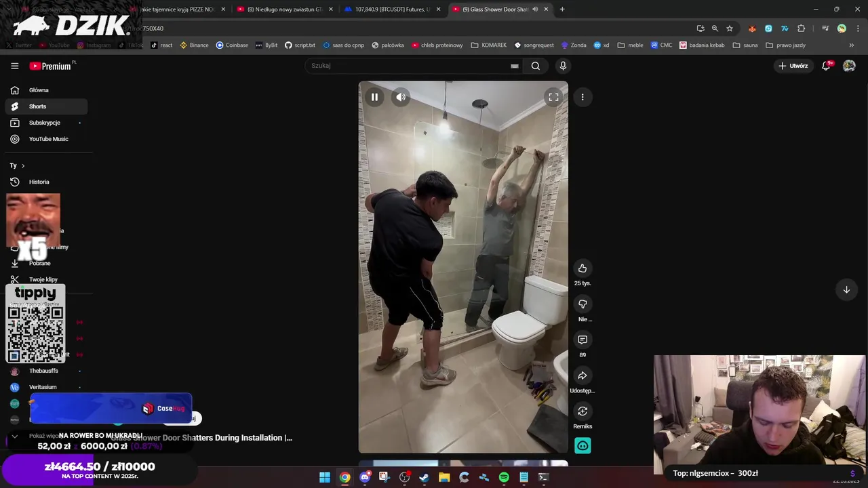Select Shorts in the sidebar
Viewport: 868px width, 488px height.
[45, 106]
